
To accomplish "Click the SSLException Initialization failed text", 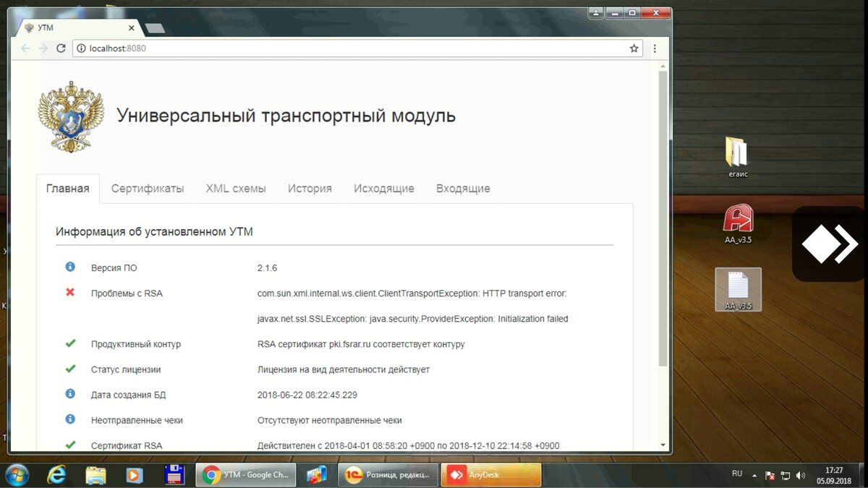I will tap(412, 319).
